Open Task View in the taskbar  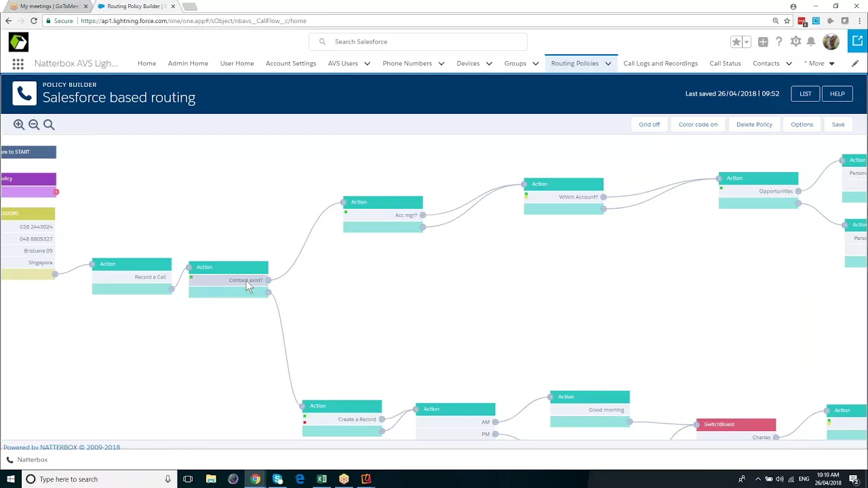click(x=188, y=479)
